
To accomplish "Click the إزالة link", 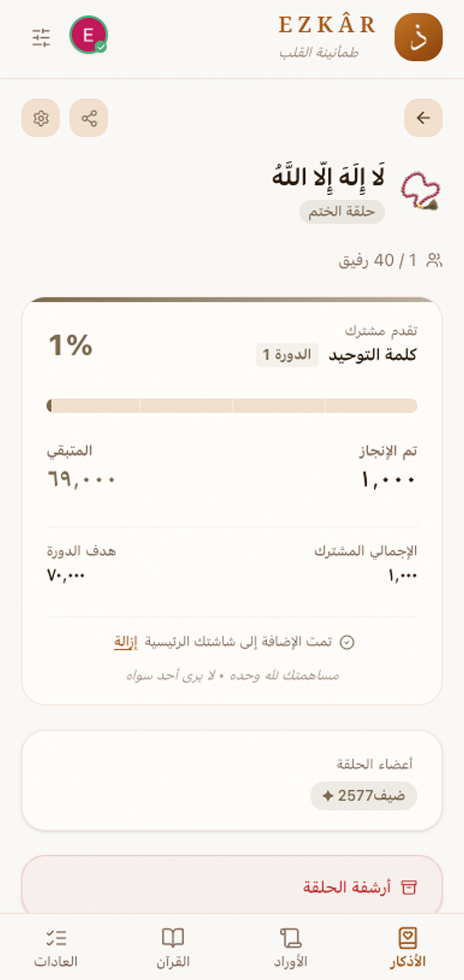I will coord(126,642).
